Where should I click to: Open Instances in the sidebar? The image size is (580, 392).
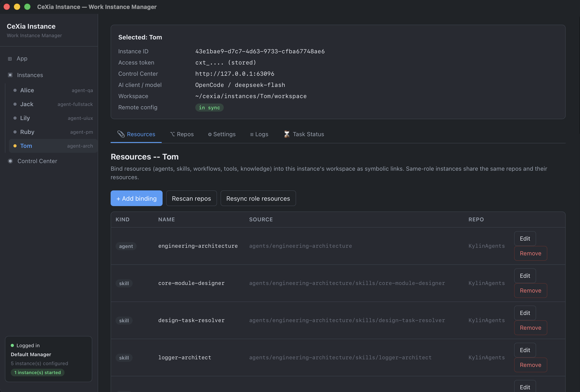pos(49,75)
